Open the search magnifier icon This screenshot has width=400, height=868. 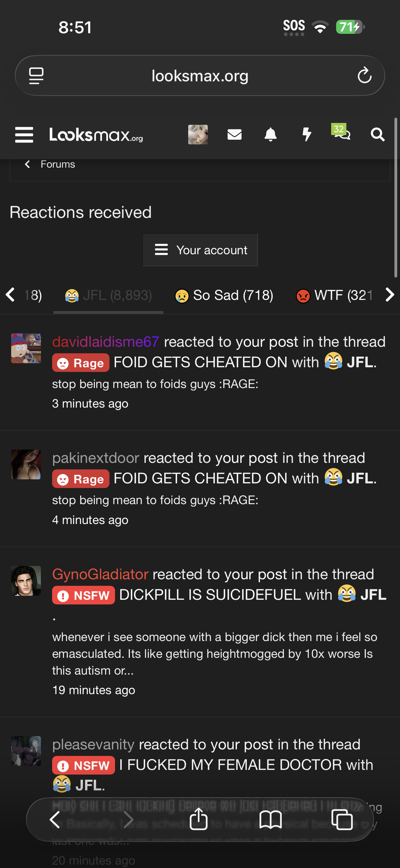377,134
